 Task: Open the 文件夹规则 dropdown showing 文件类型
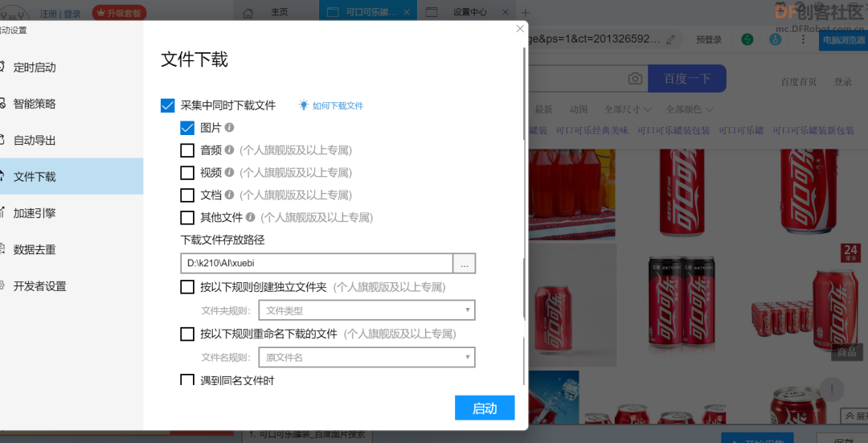coord(366,310)
